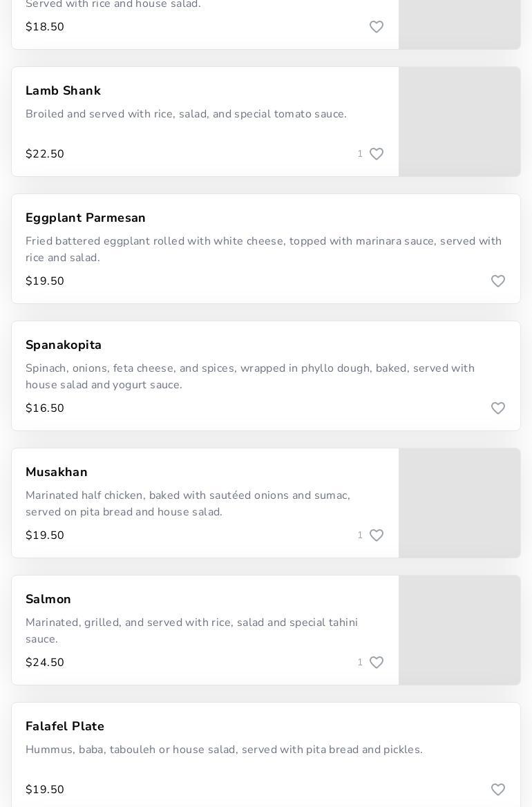
Task: Favorite the Lamb Shank dish
Action: click(x=377, y=154)
